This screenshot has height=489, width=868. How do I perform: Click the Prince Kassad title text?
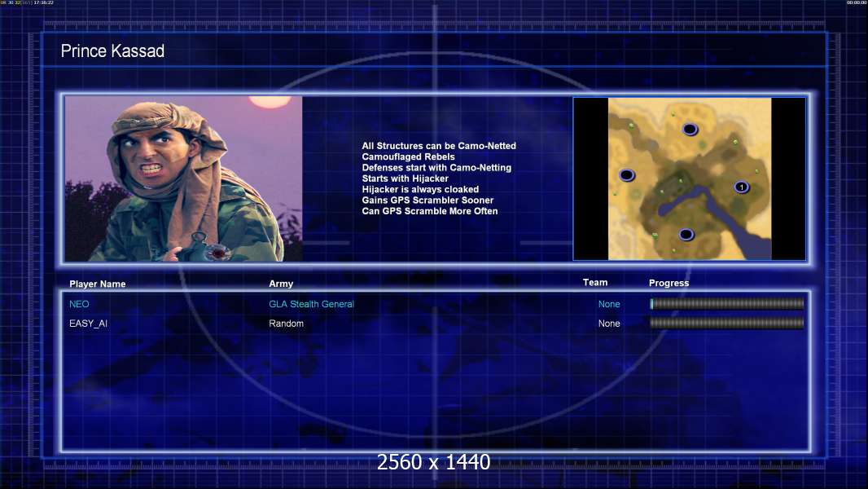(x=112, y=51)
